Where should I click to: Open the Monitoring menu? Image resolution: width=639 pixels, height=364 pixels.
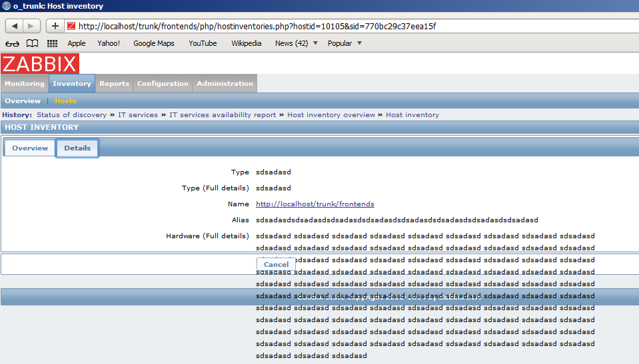pos(25,83)
